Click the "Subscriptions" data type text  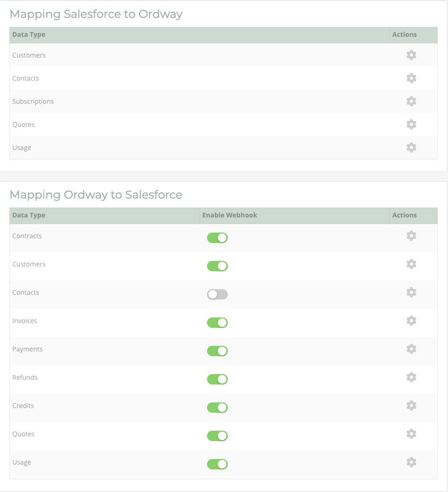(x=33, y=101)
